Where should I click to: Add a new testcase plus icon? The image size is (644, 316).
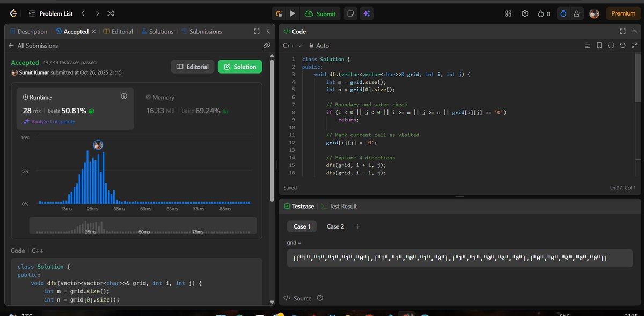pos(357,226)
